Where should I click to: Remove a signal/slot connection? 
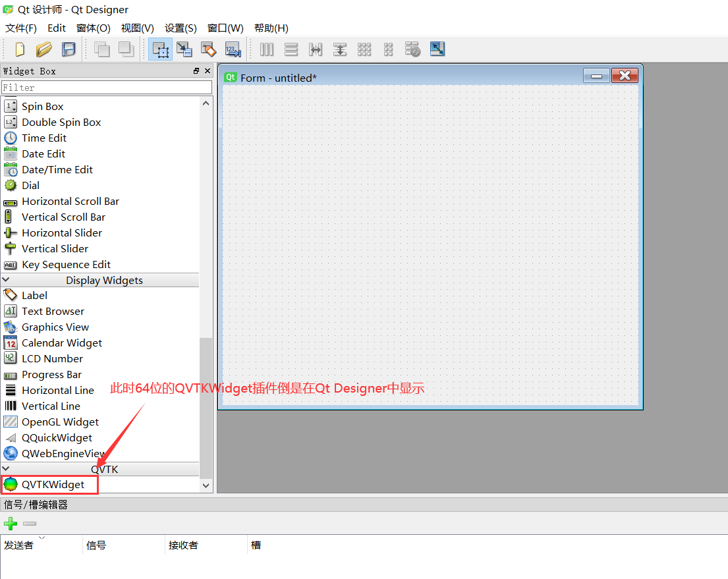point(29,523)
